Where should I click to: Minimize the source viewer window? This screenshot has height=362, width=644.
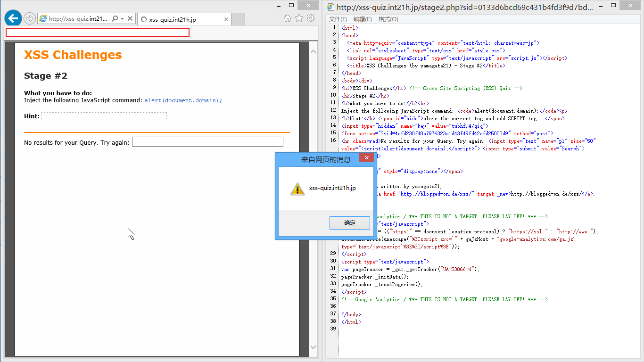pyautogui.click(x=600, y=6)
